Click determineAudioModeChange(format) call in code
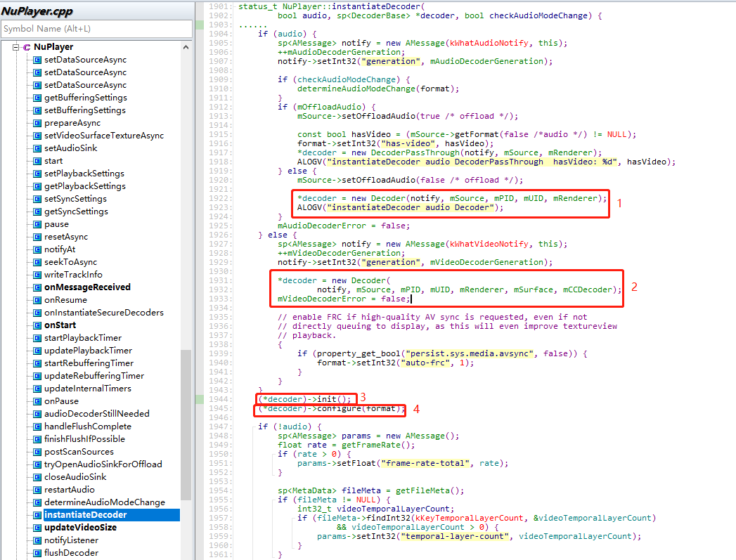Image resolution: width=736 pixels, height=560 pixels. tap(378, 89)
